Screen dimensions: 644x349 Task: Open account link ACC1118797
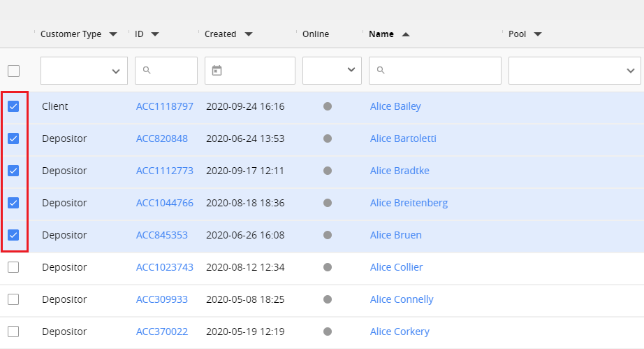point(164,107)
